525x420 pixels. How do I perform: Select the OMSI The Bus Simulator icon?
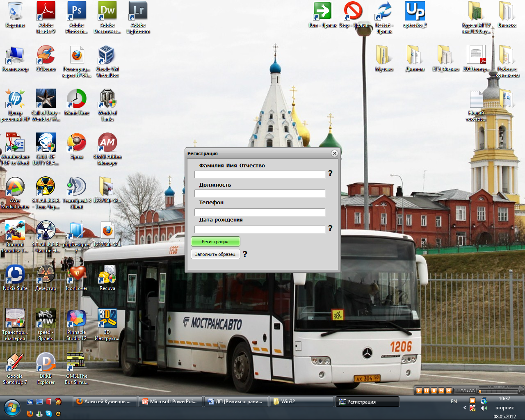[77, 368]
